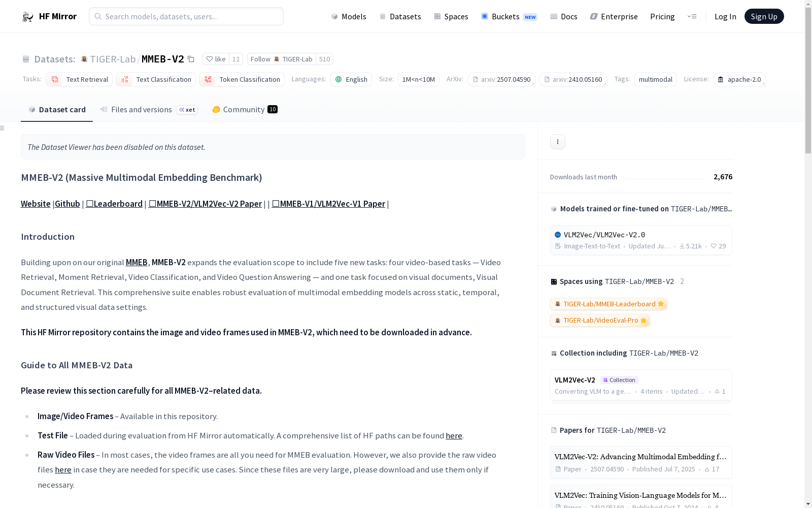The image size is (812, 508).
Task: Click the Datasets breadcrumb icon
Action: tap(26, 59)
